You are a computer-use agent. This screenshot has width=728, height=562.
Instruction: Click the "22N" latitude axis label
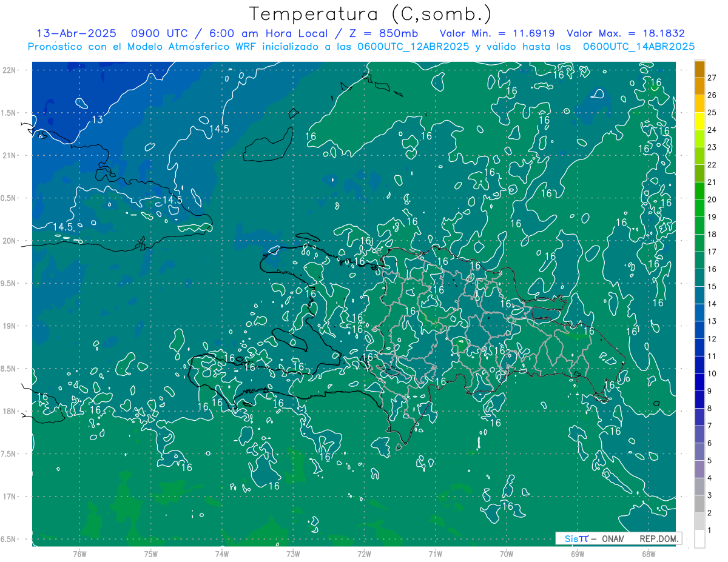pos(8,70)
